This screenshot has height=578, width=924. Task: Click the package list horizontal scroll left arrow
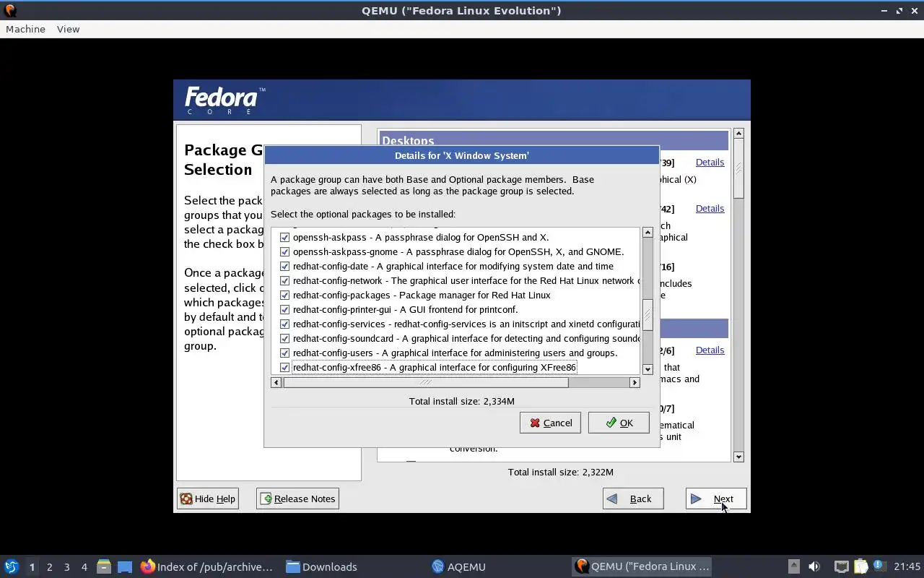pos(276,383)
